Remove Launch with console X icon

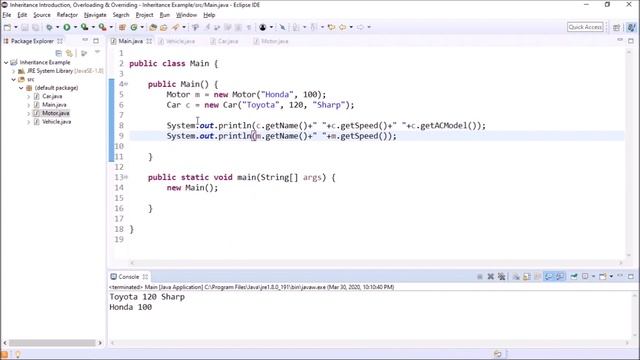click(x=491, y=277)
